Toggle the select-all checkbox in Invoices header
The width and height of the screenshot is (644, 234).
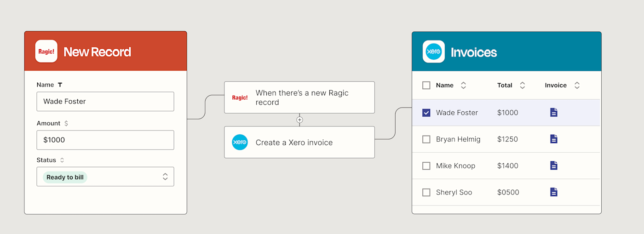(426, 86)
